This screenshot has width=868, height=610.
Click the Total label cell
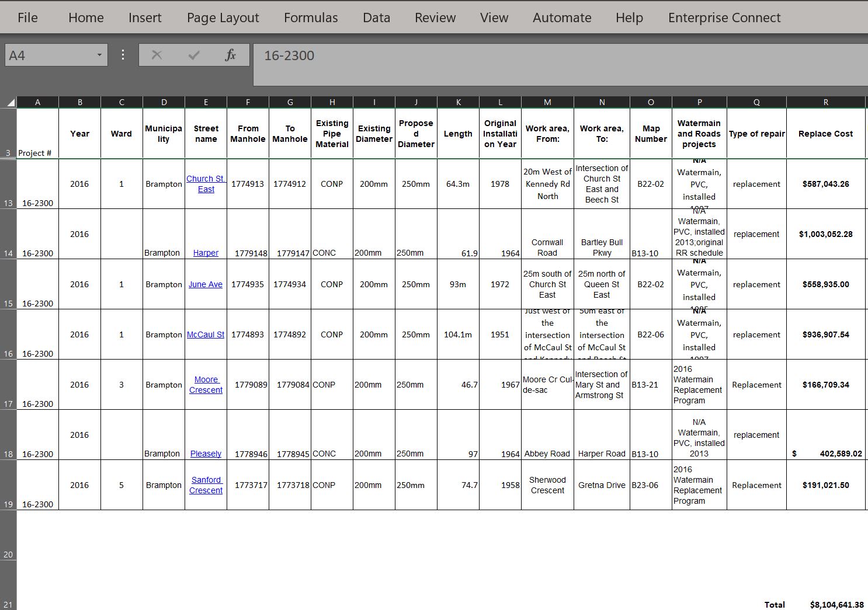click(x=756, y=585)
